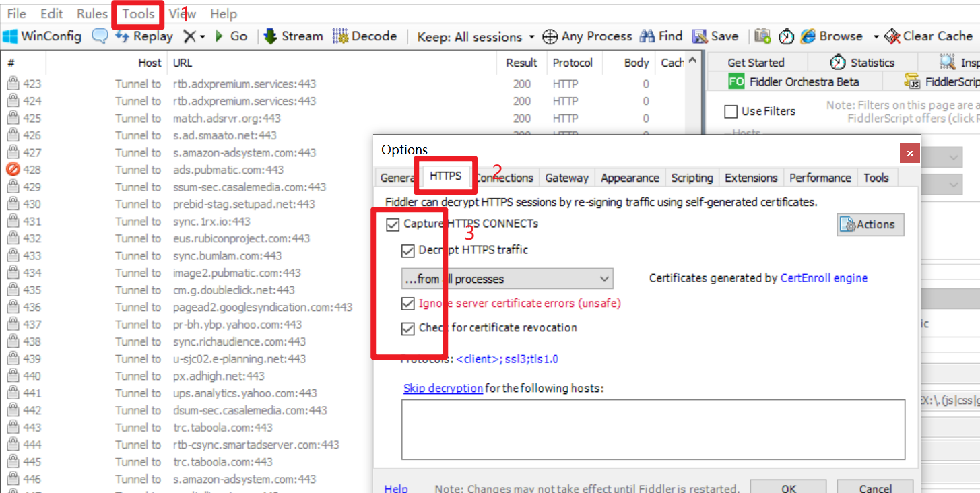The image size is (980, 493).
Task: Replay the selected sessions
Action: point(143,36)
